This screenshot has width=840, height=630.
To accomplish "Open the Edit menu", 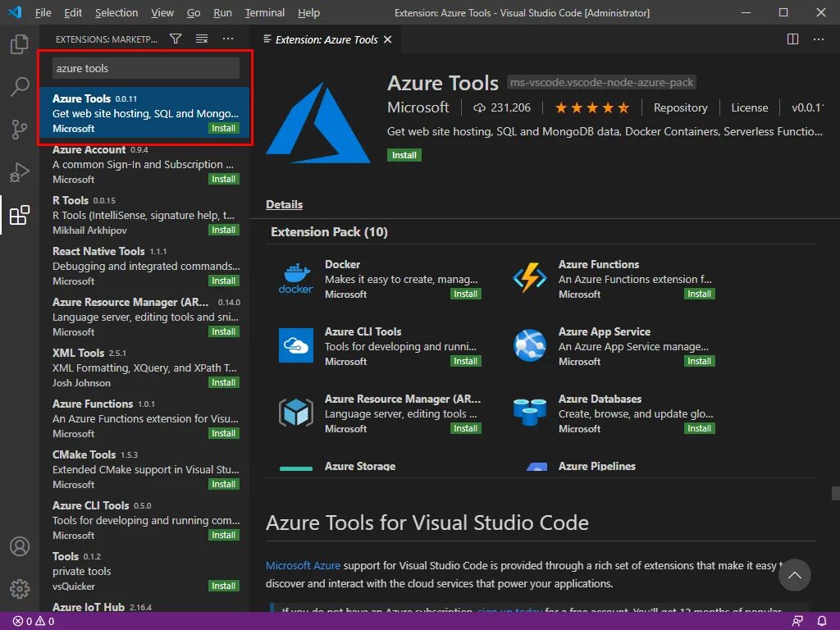I will (x=73, y=12).
